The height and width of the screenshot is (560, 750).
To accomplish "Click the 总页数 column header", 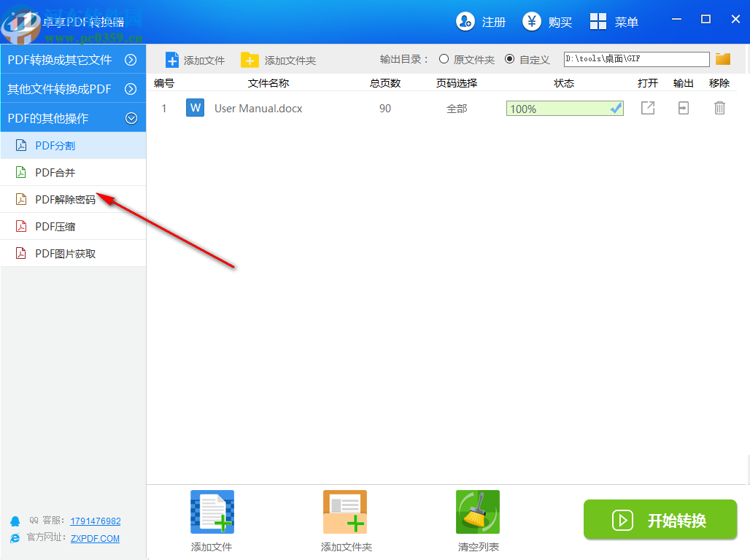I will pyautogui.click(x=385, y=83).
